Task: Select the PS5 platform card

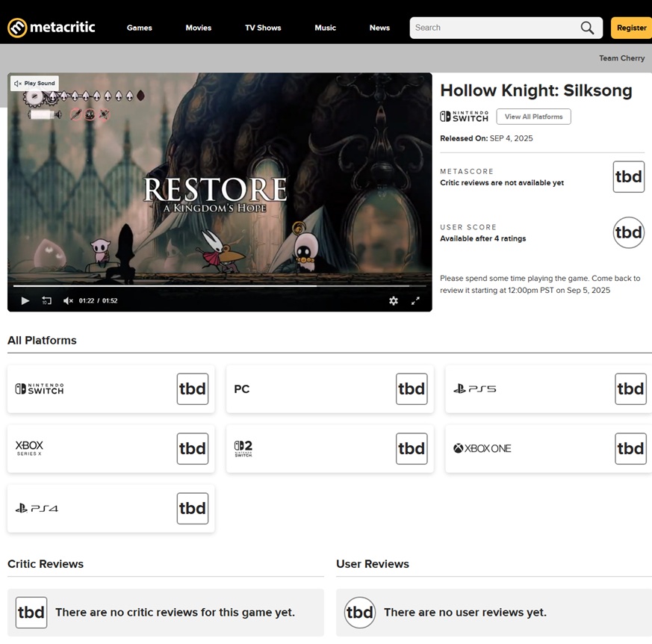Action: 548,388
